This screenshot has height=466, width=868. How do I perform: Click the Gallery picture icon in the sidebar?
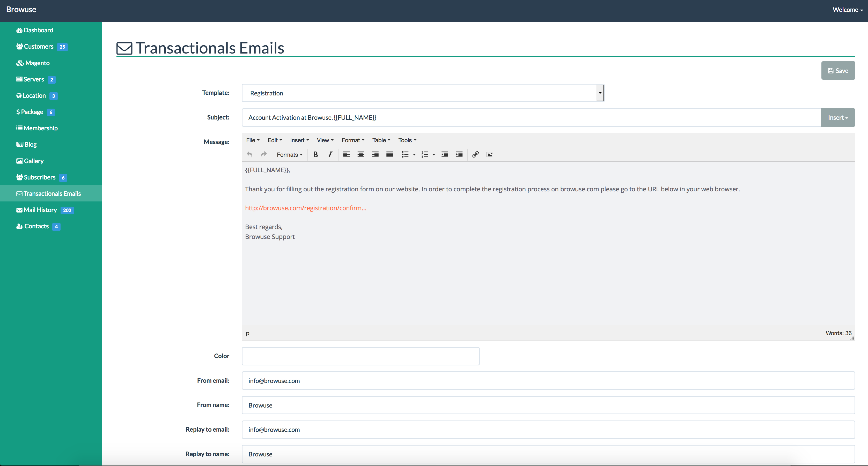(x=20, y=161)
